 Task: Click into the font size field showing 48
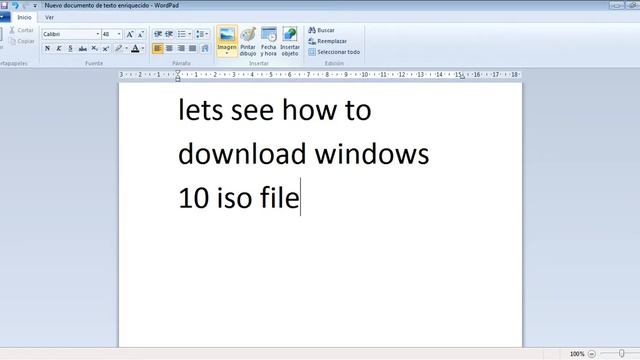pyautogui.click(x=109, y=34)
